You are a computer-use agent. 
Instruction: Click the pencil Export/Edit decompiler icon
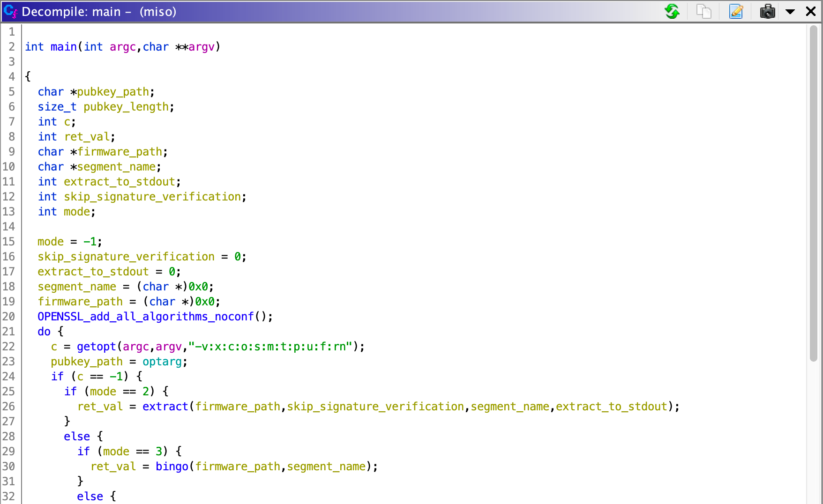click(x=736, y=11)
